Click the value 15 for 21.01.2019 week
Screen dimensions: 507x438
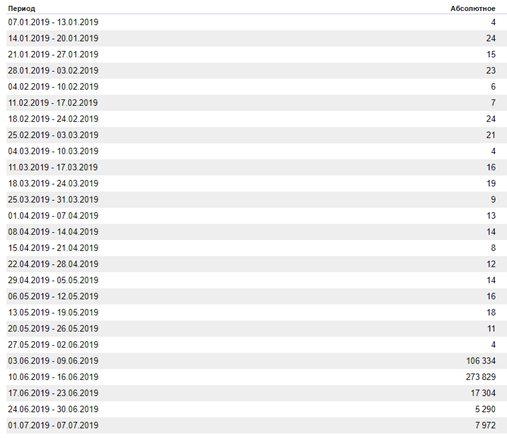[x=491, y=54]
